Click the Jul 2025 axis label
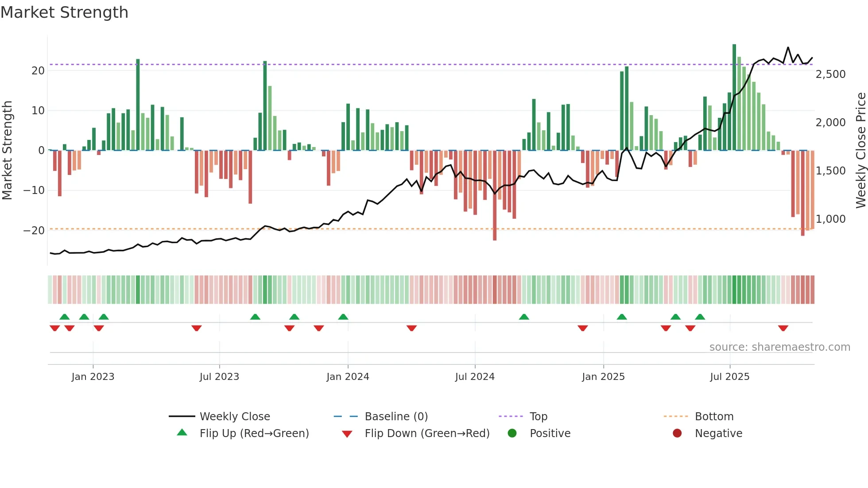 coord(729,377)
